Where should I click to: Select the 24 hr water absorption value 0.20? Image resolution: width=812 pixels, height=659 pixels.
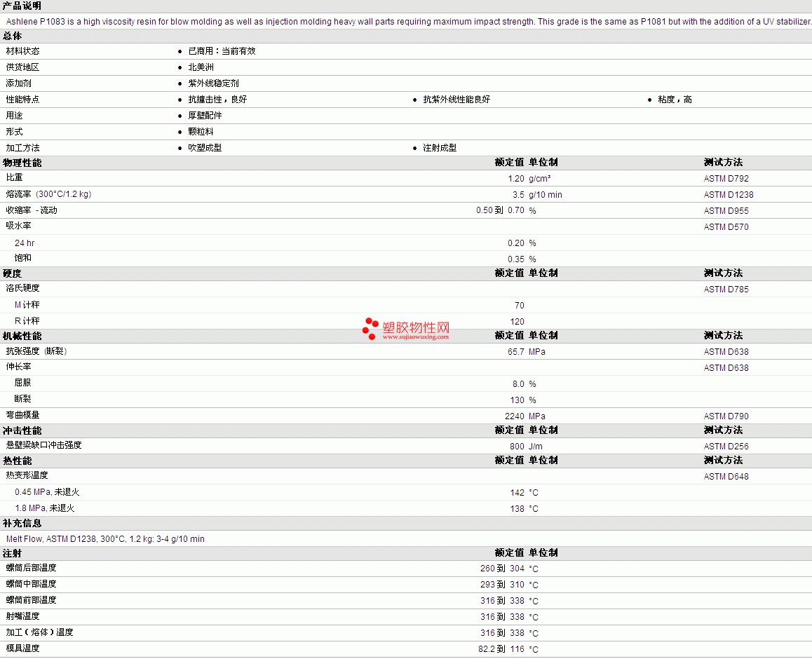point(516,243)
